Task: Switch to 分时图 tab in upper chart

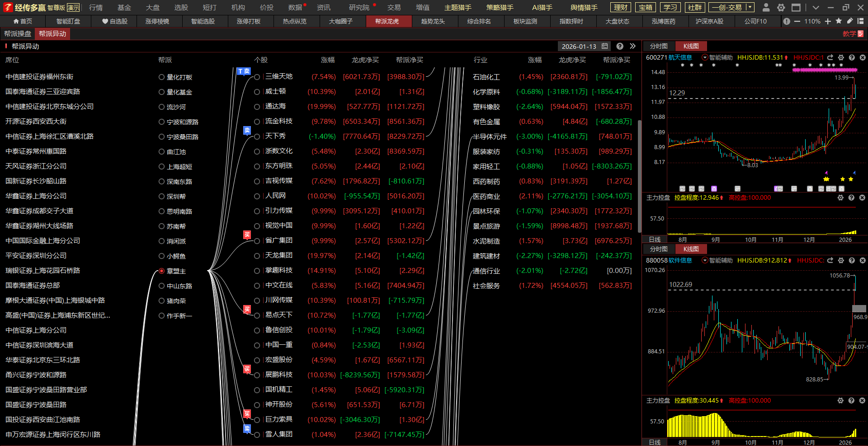Action: tap(659, 46)
